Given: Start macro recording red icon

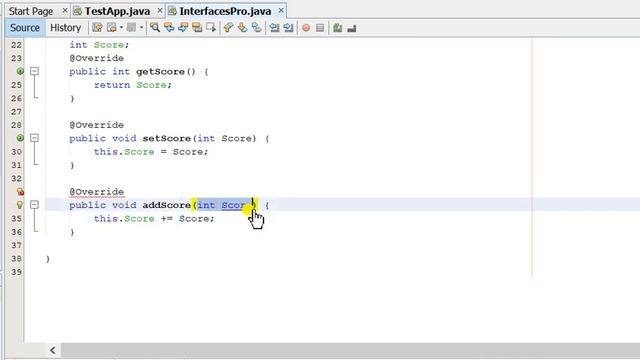Looking at the screenshot, I should (306, 28).
